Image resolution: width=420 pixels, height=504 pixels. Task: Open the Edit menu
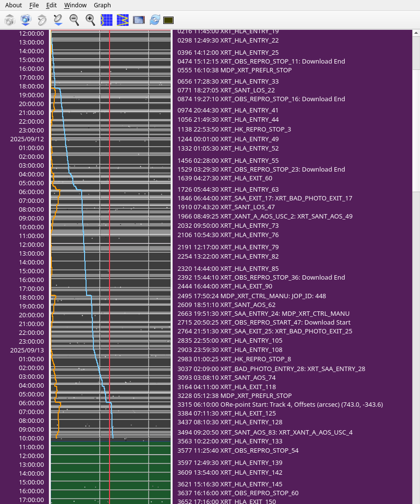click(x=51, y=5)
